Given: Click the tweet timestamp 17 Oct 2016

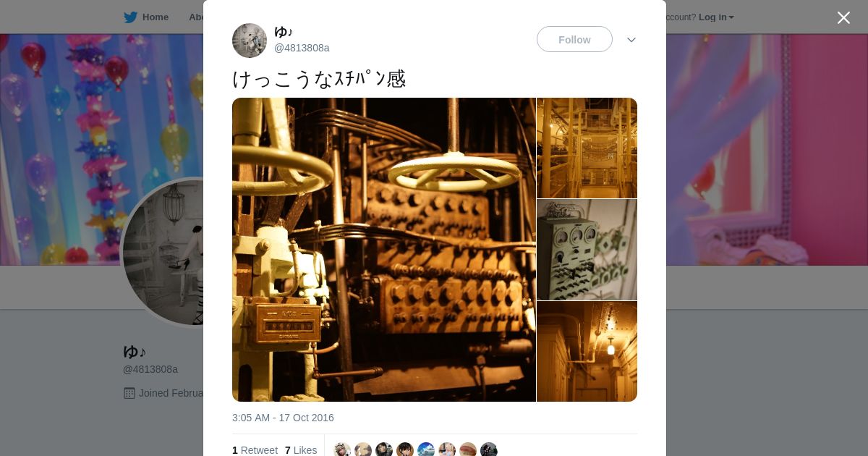Looking at the screenshot, I should (283, 418).
